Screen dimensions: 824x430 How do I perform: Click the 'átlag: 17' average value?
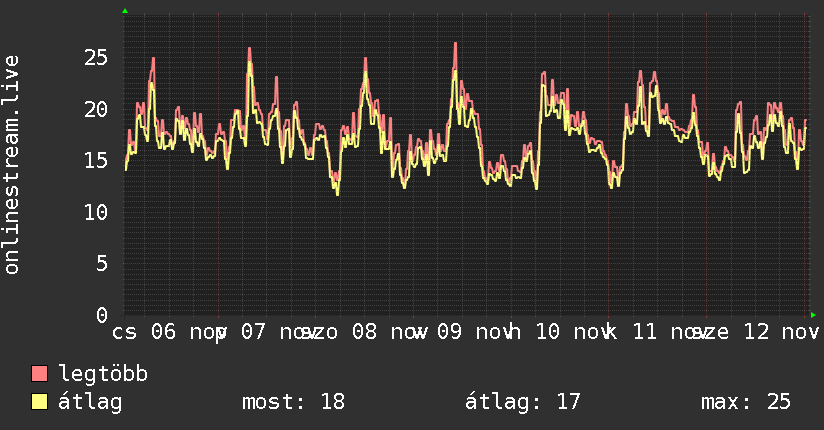tap(522, 402)
